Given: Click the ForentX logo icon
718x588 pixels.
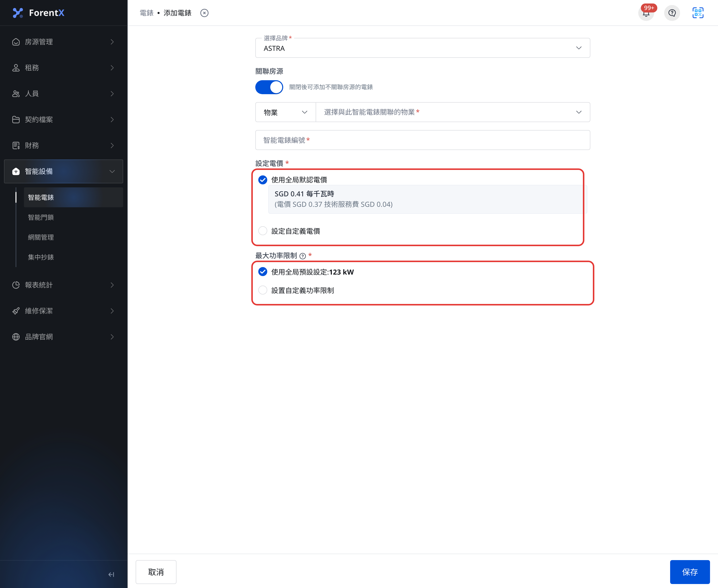Looking at the screenshot, I should [x=18, y=13].
